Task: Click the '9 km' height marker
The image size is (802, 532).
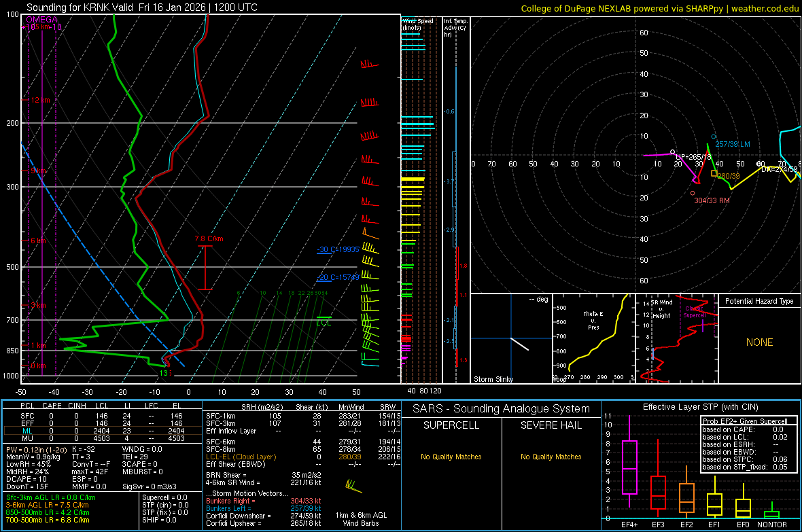Action: point(38,171)
